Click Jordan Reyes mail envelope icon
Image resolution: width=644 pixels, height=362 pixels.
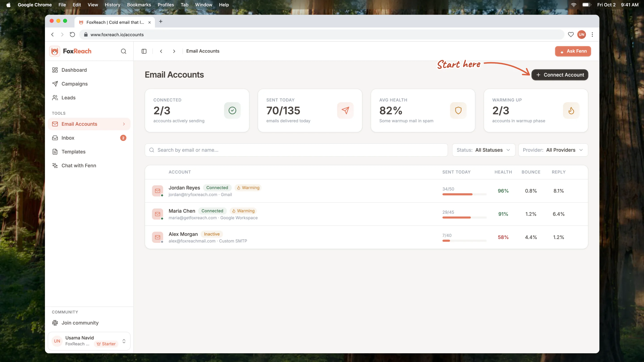[x=157, y=191]
